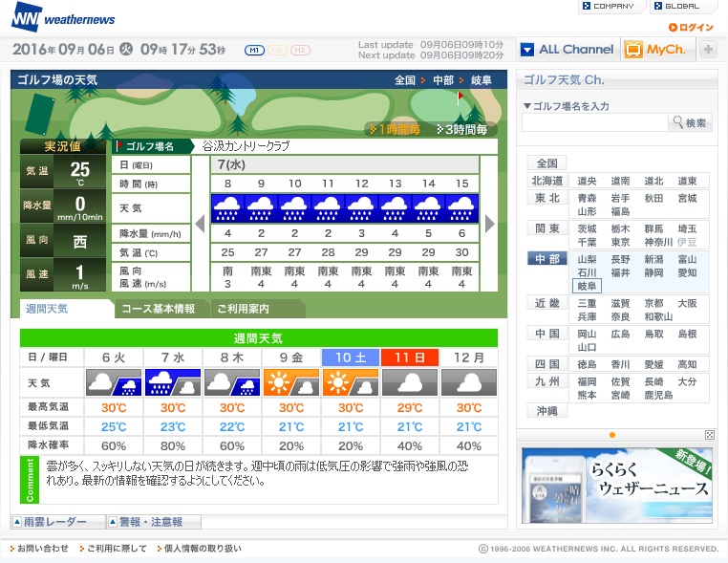Click the 11日 cloudy weather icon
728x563 pixels.
(410, 382)
